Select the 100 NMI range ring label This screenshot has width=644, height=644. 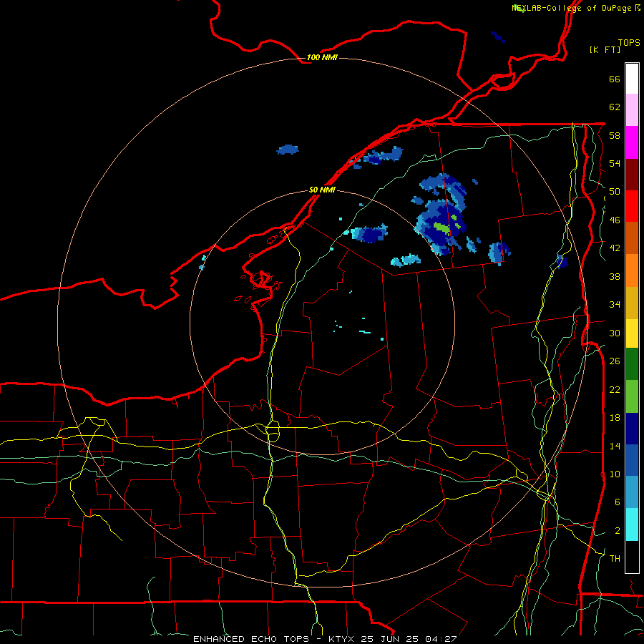[x=322, y=57]
